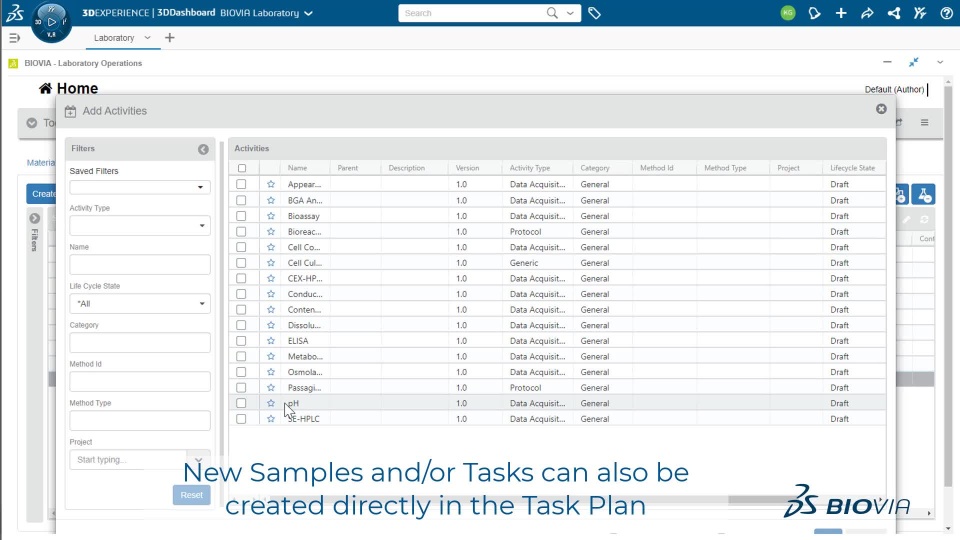Click the Home house icon
The height and width of the screenshot is (540, 960).
(45, 88)
